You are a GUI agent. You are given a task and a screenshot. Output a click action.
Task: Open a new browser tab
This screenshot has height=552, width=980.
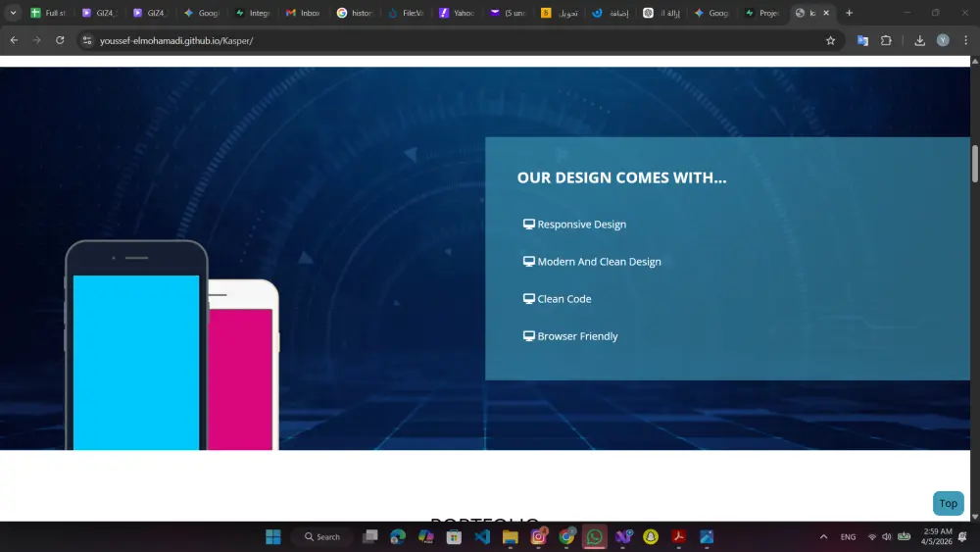[849, 13]
